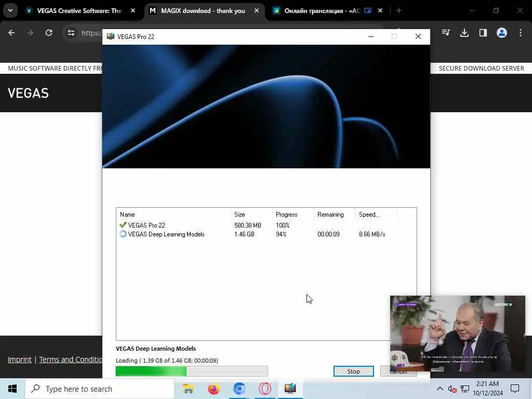
Task: Open the media control icon in Chrome toolbar
Action: (x=446, y=33)
